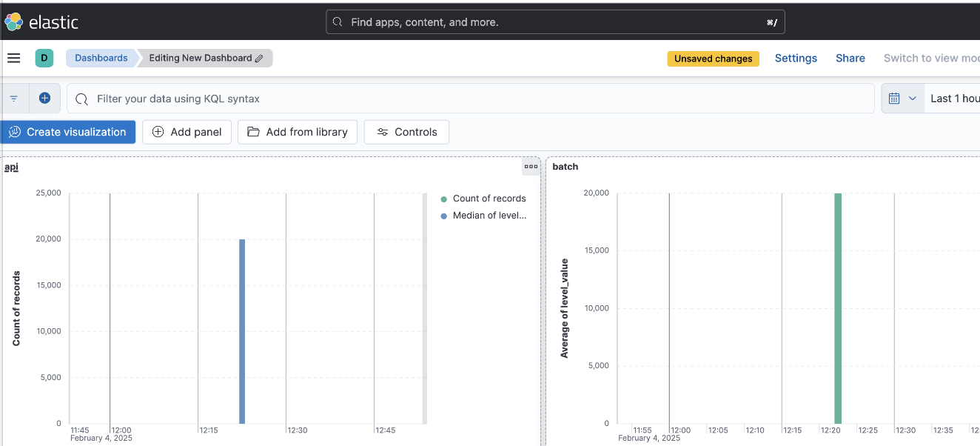Click the search magnifier in top bar

pyautogui.click(x=338, y=22)
